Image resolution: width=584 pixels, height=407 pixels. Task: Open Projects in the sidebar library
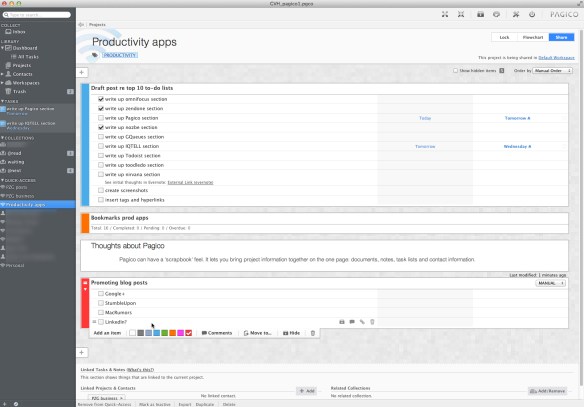pyautogui.click(x=19, y=65)
